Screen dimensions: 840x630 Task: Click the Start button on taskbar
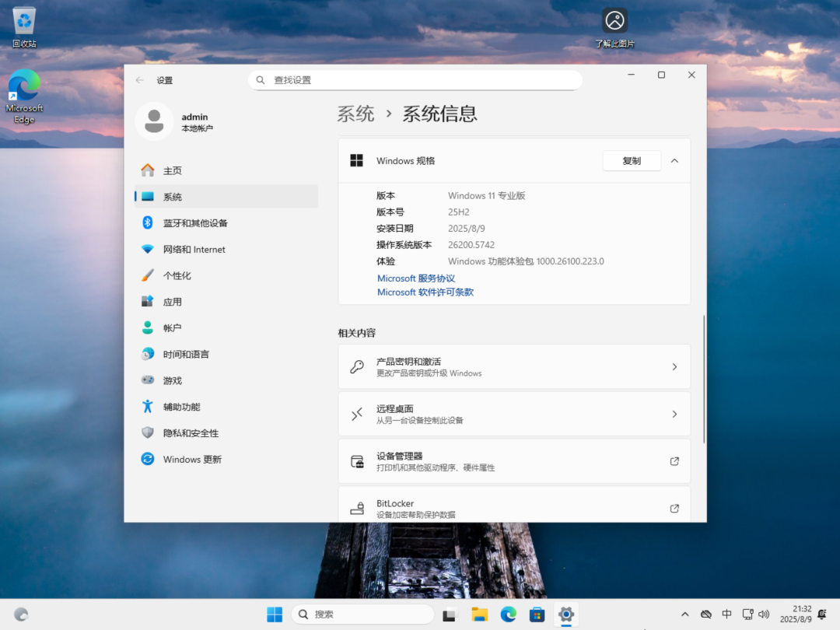(x=274, y=614)
